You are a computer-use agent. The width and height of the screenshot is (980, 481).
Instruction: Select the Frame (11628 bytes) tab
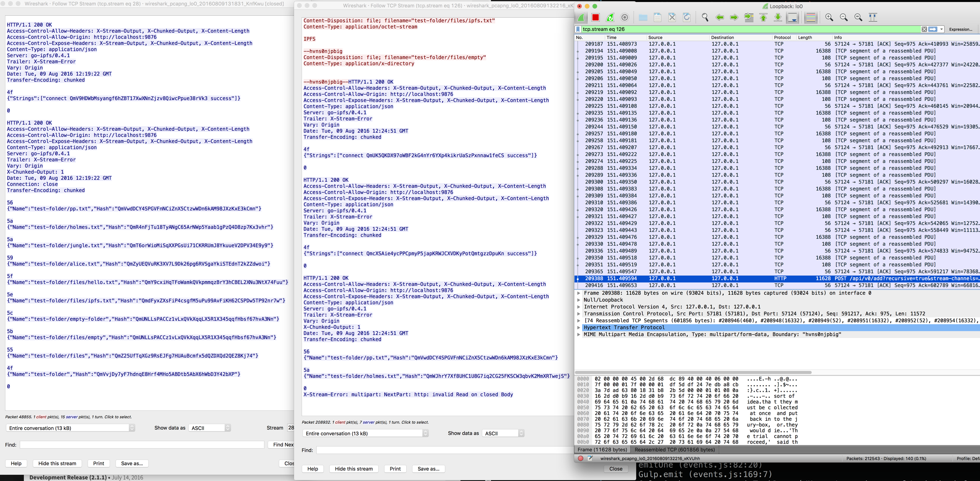[x=602, y=450]
